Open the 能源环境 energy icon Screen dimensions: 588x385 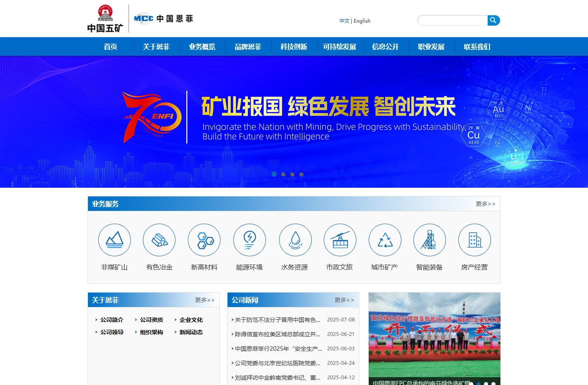click(249, 240)
